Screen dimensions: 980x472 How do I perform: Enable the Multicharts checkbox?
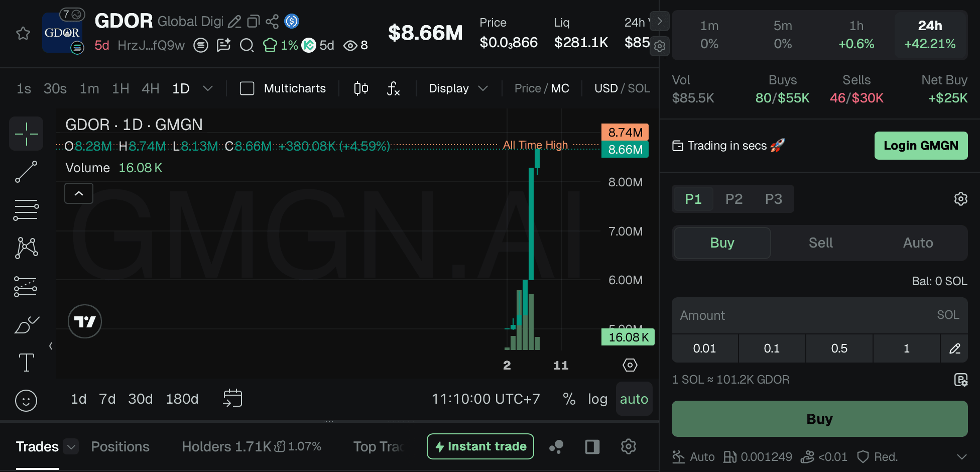pos(247,88)
